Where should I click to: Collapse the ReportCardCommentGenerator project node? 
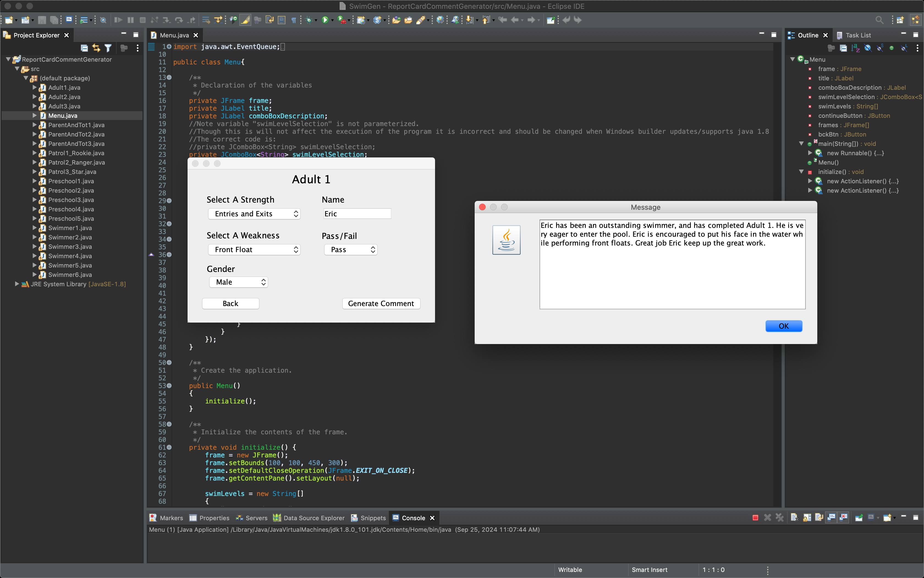(8, 59)
